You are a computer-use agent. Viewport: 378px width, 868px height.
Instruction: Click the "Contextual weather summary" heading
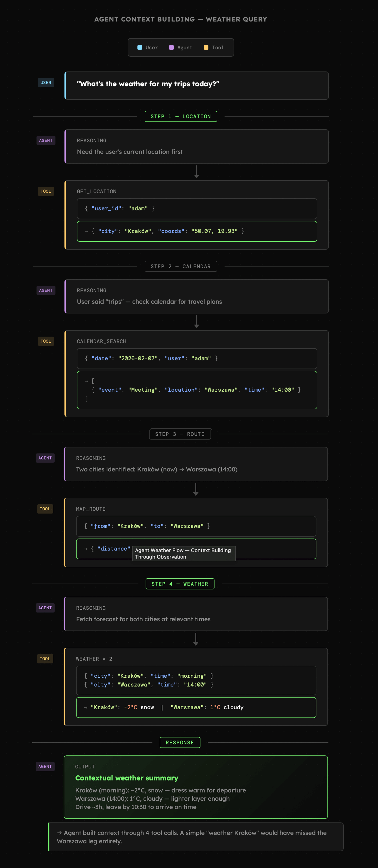126,778
